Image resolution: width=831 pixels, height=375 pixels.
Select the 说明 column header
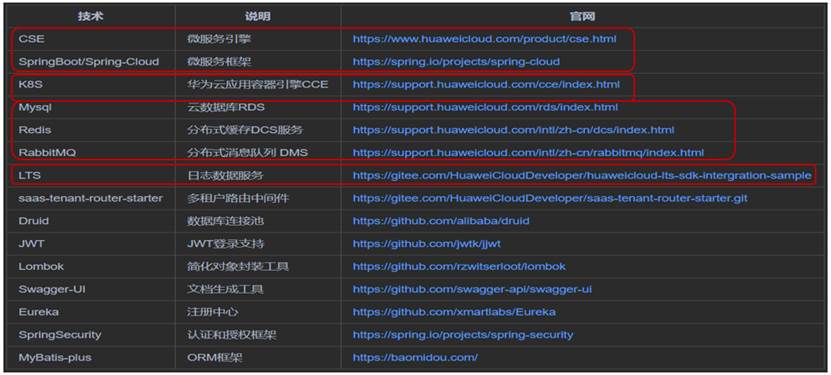pos(258,16)
